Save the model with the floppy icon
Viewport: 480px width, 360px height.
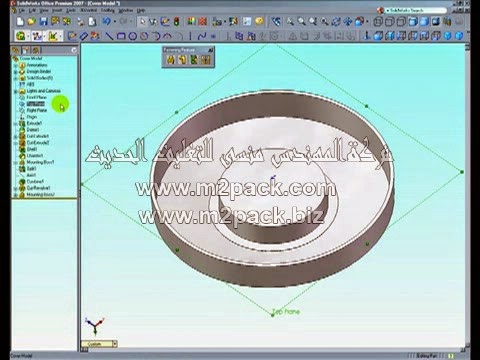[x=43, y=22]
